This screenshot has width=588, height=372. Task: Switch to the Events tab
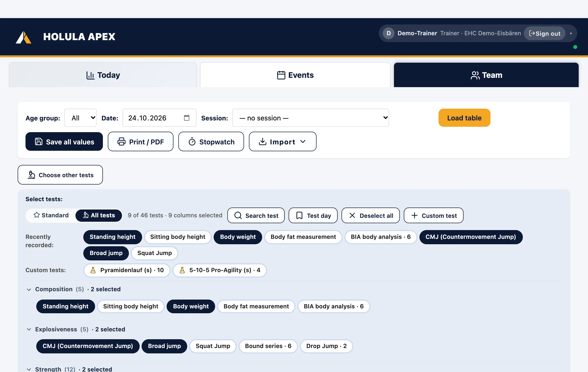tap(295, 75)
